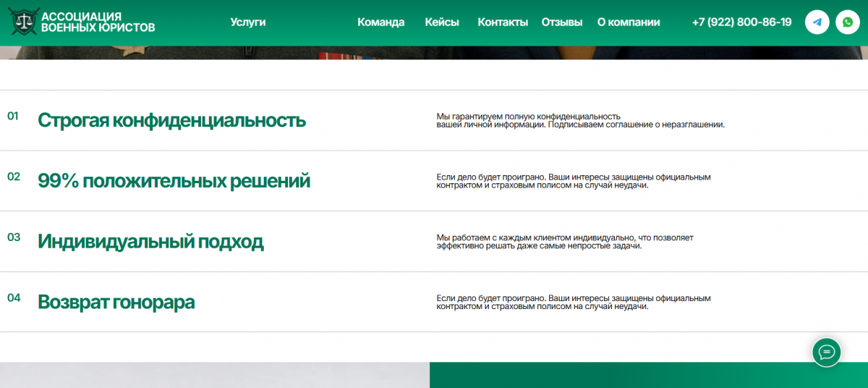Click the 'Индивидуальный подход' heading
Viewport: 868px width, 388px height.
click(150, 242)
